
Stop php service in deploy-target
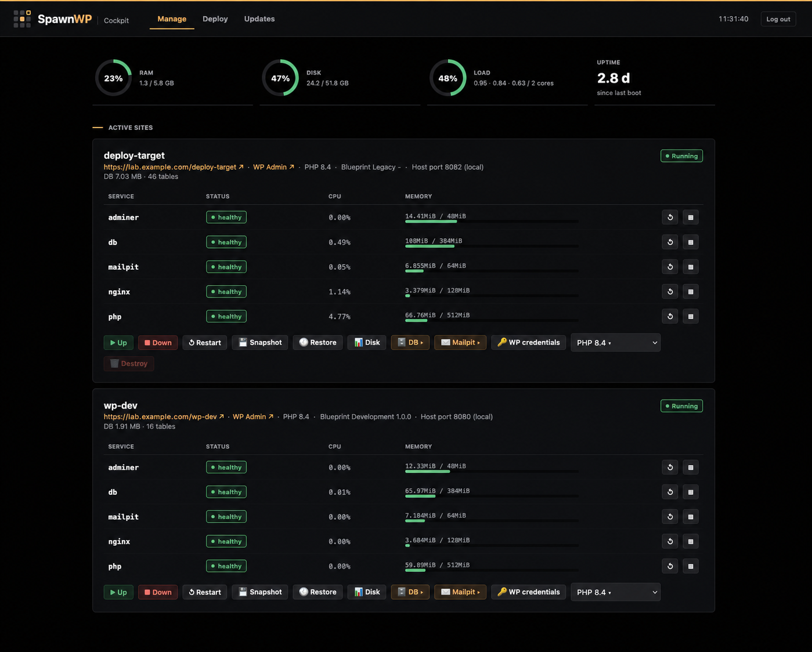point(691,316)
